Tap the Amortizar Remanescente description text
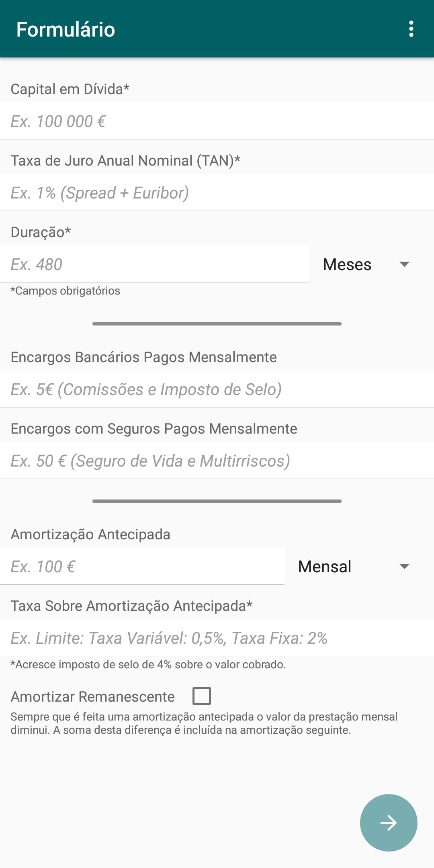 point(204,723)
